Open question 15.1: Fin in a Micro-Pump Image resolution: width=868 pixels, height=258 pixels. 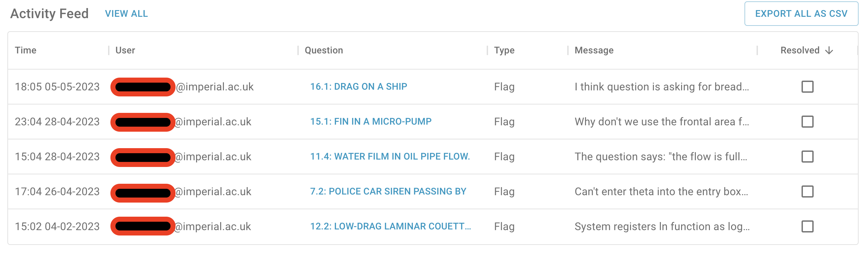point(371,121)
